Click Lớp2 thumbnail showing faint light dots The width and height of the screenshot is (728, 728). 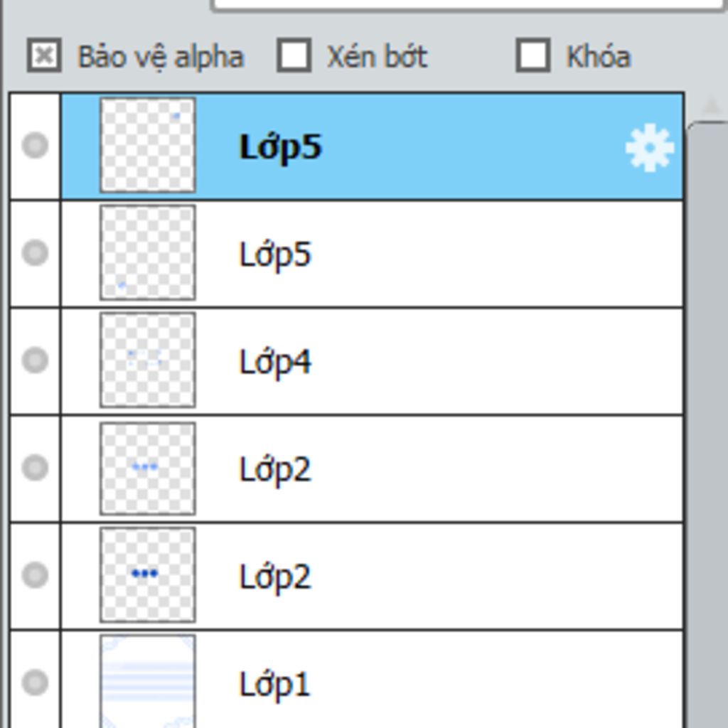coord(148,468)
